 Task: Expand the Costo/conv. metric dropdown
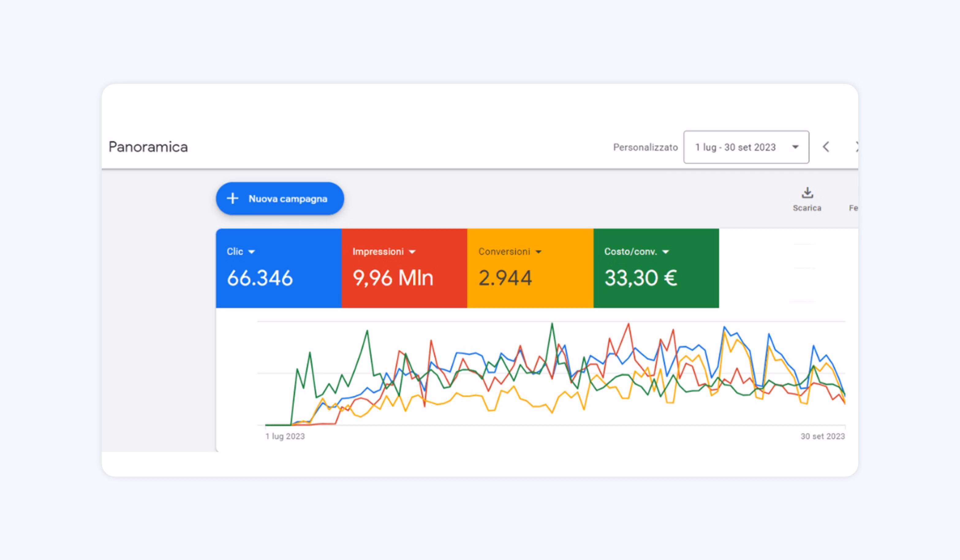[666, 252]
